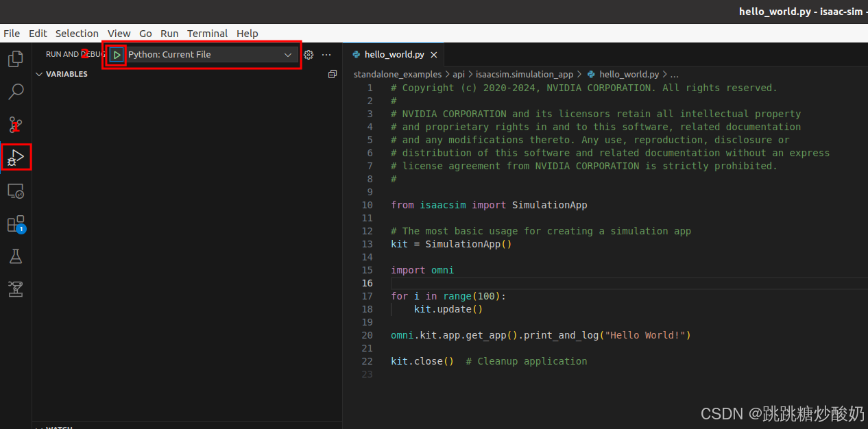Select the hello_world.py editor tab

pyautogui.click(x=393, y=54)
